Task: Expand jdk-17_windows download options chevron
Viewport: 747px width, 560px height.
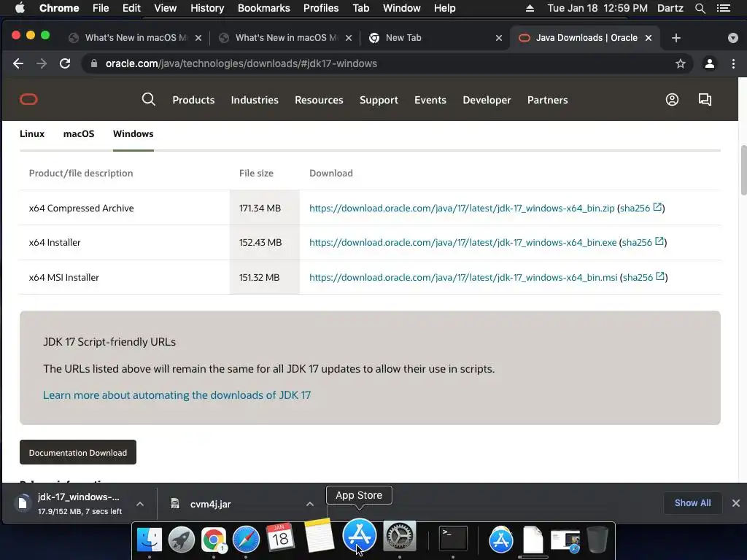Action: [x=140, y=504]
